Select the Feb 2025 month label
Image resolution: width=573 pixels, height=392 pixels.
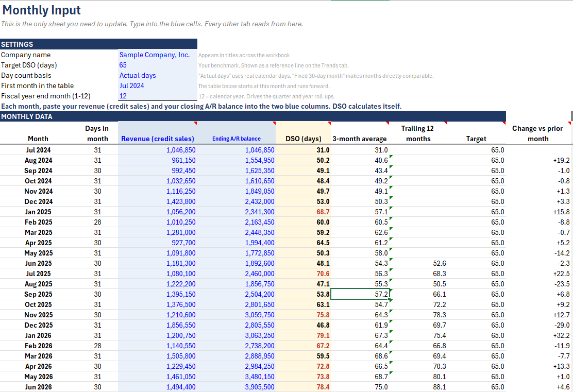point(38,222)
